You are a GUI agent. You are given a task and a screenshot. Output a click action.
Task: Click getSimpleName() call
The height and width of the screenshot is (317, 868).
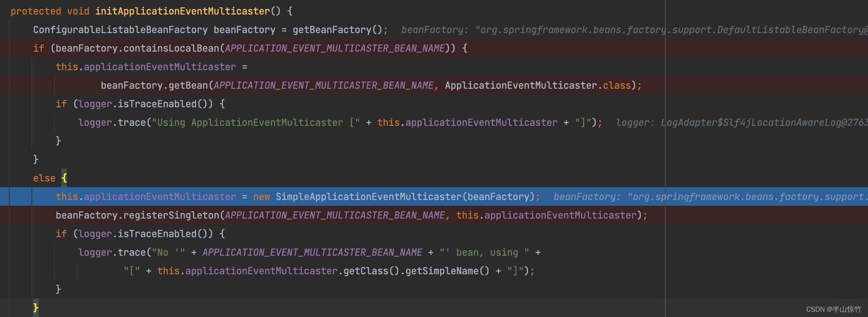447,271
